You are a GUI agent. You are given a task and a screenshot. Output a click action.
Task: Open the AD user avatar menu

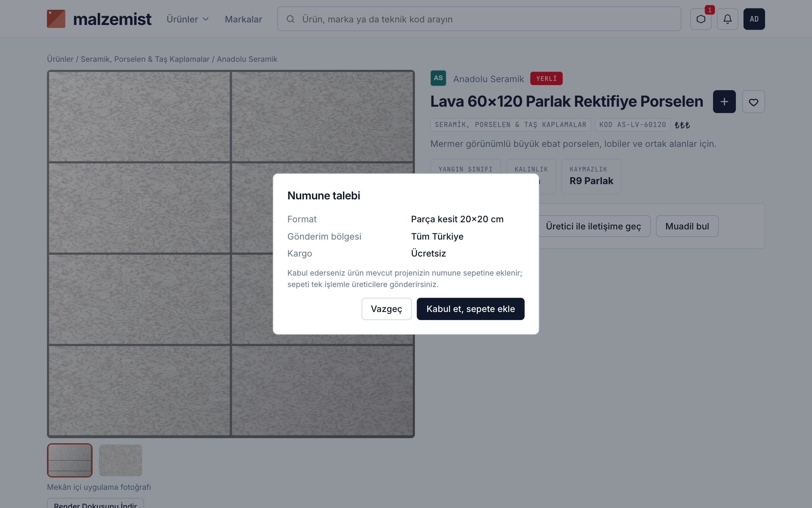point(754,19)
